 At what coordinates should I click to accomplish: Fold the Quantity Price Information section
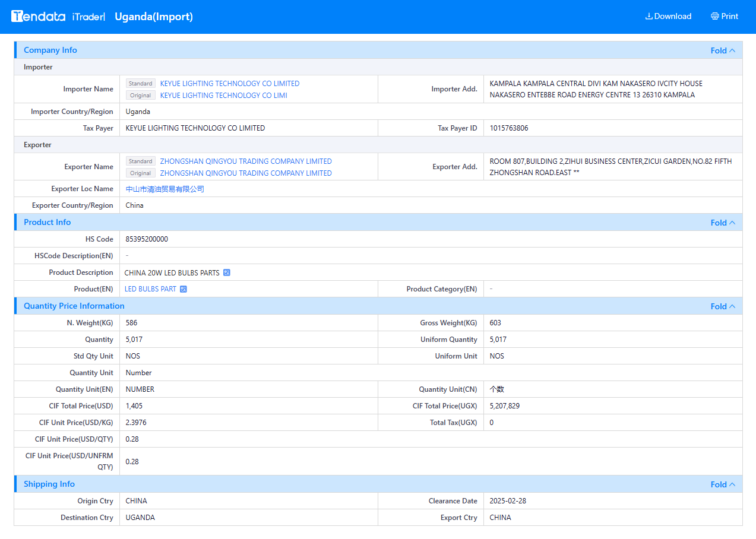(x=723, y=306)
